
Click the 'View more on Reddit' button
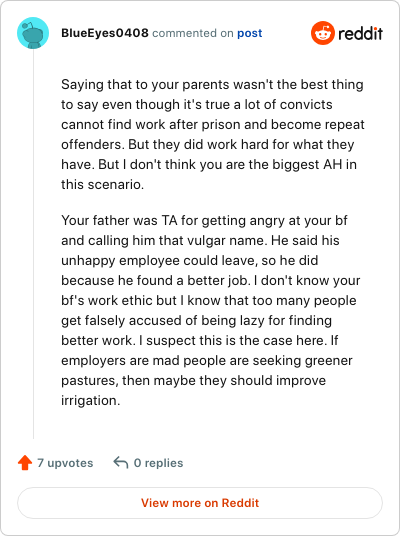coord(200,503)
